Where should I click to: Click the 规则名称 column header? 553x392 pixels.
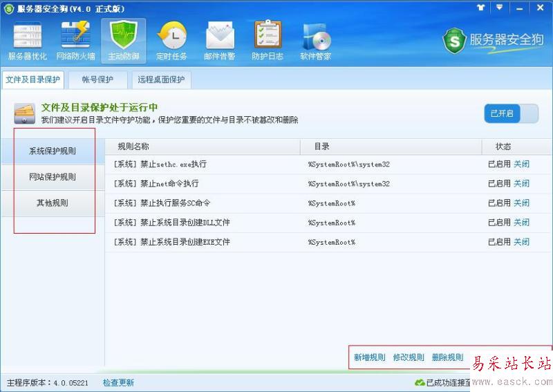coord(203,147)
